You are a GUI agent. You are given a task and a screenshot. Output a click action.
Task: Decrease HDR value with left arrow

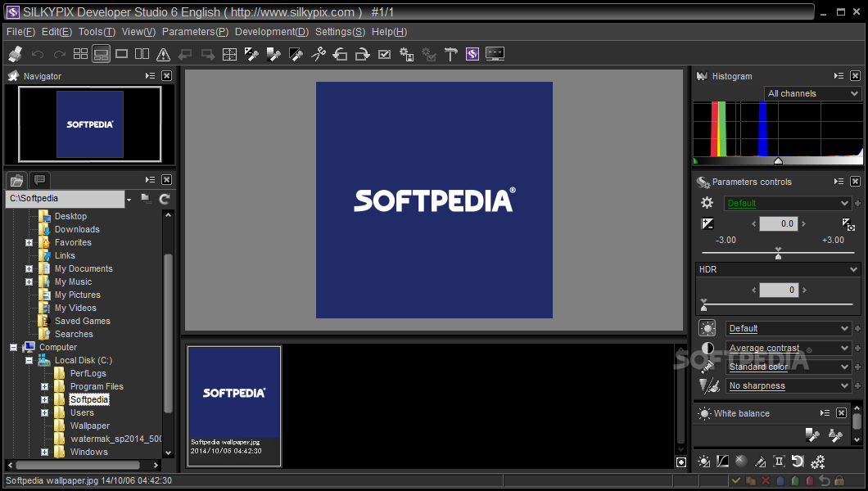click(x=754, y=290)
